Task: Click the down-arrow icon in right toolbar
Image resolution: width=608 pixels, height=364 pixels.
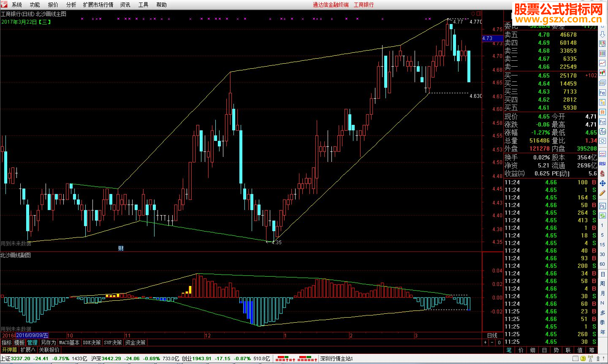Action: click(603, 34)
